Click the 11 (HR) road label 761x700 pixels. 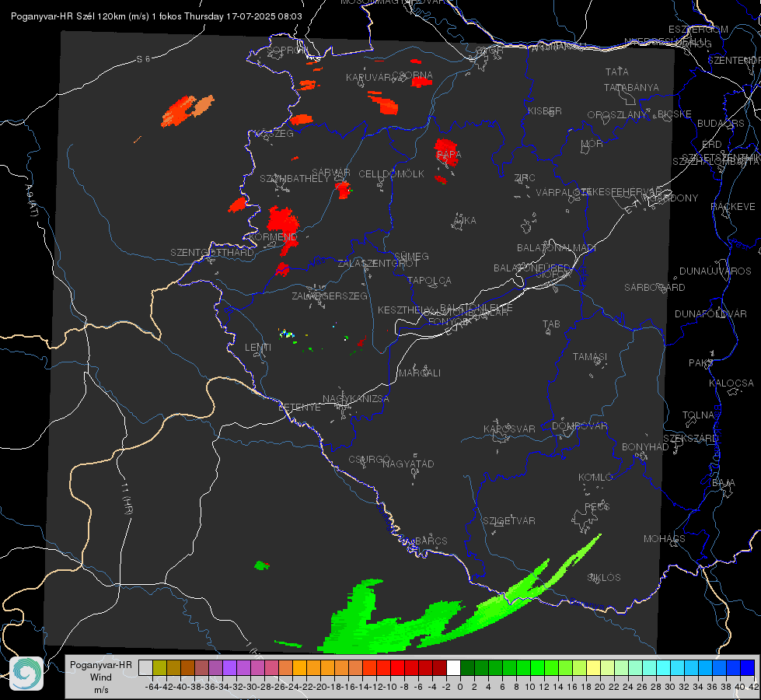126,499
